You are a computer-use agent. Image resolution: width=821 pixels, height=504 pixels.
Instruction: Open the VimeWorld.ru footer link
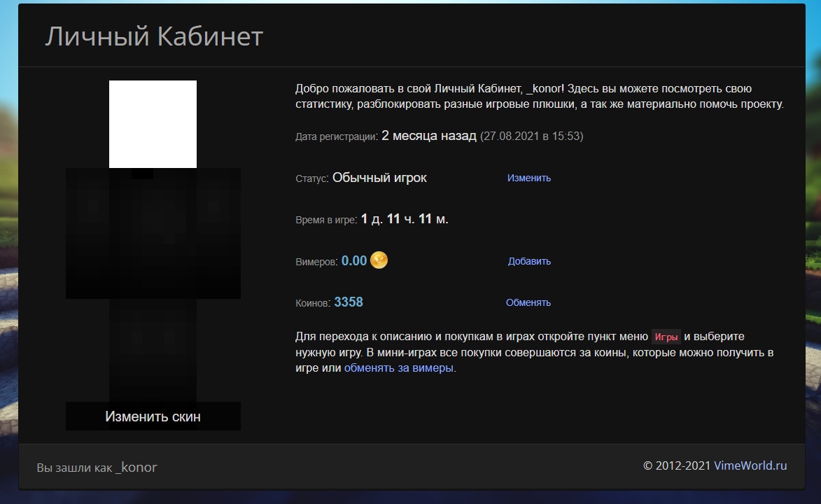(x=751, y=465)
